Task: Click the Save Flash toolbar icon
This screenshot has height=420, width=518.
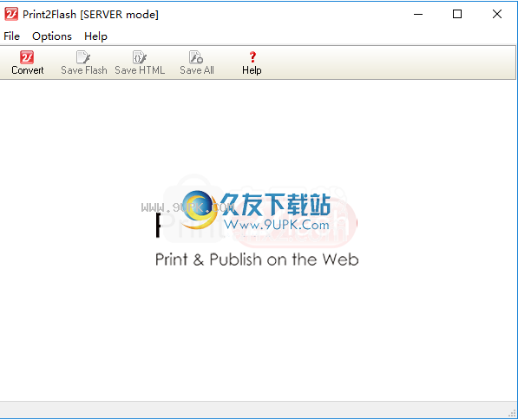Action: 83,57
